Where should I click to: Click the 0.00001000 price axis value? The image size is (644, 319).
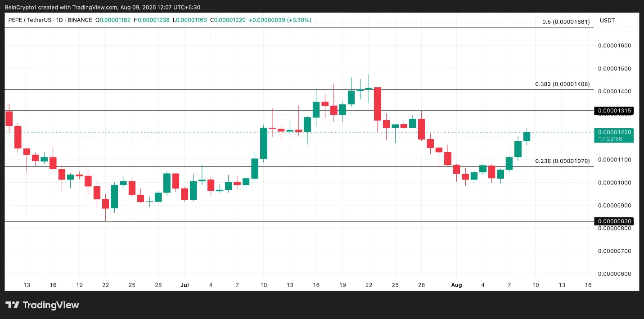[614, 183]
